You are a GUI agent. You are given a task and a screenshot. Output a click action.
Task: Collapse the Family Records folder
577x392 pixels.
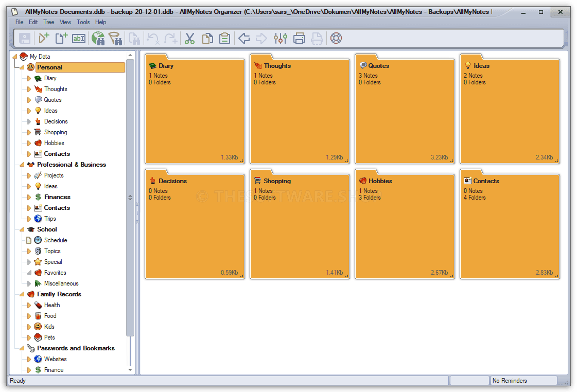pyautogui.click(x=22, y=294)
